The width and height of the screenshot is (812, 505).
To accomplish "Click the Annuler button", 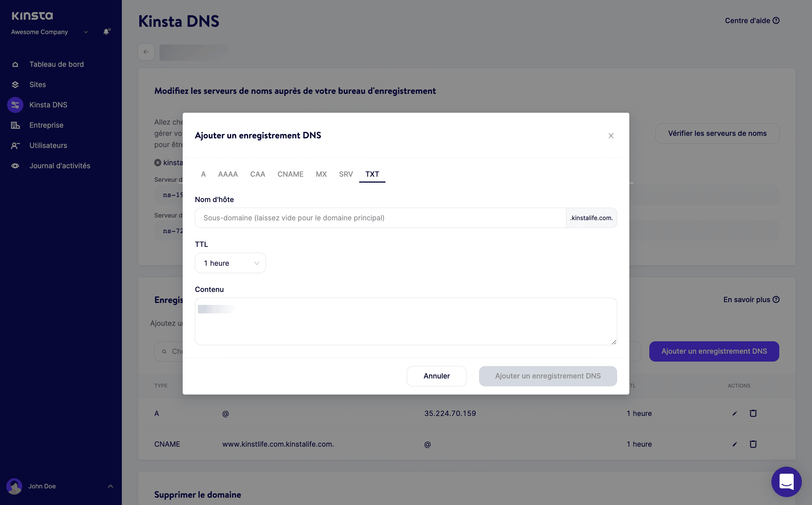I will coord(436,376).
